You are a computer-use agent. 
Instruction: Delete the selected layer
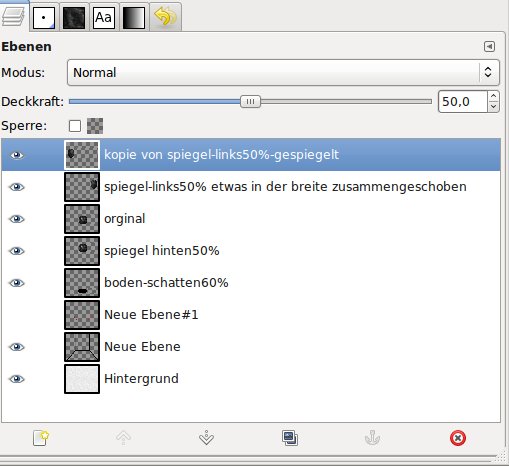(458, 438)
